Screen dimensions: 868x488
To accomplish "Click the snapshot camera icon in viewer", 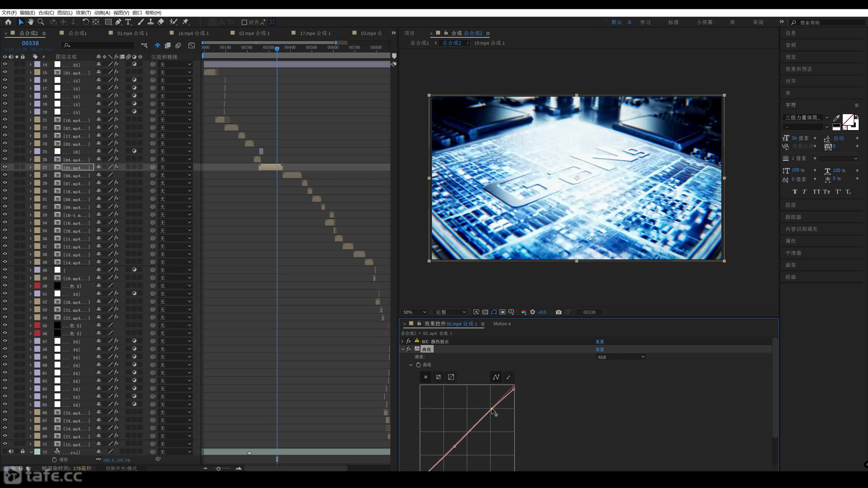I will point(558,312).
